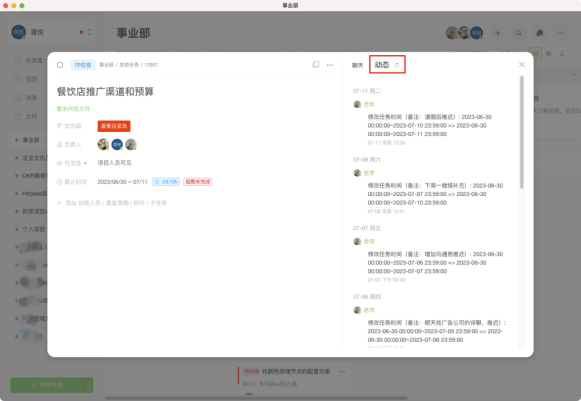Click the user profile avatar in sidebar
Image resolution: width=581 pixels, height=401 pixels.
pyautogui.click(x=19, y=32)
